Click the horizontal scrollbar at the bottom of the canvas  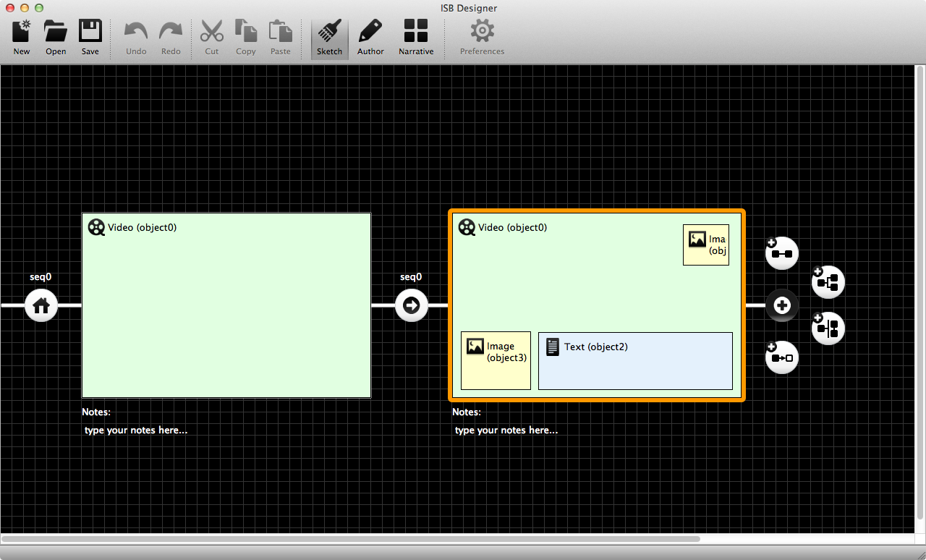point(351,539)
